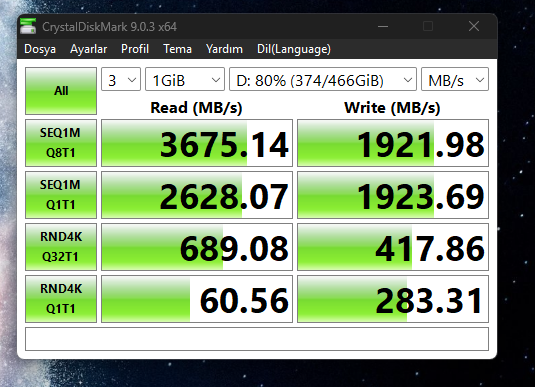Click the CrystalDiskMark app icon in title bar
The width and height of the screenshot is (535, 387).
point(28,26)
